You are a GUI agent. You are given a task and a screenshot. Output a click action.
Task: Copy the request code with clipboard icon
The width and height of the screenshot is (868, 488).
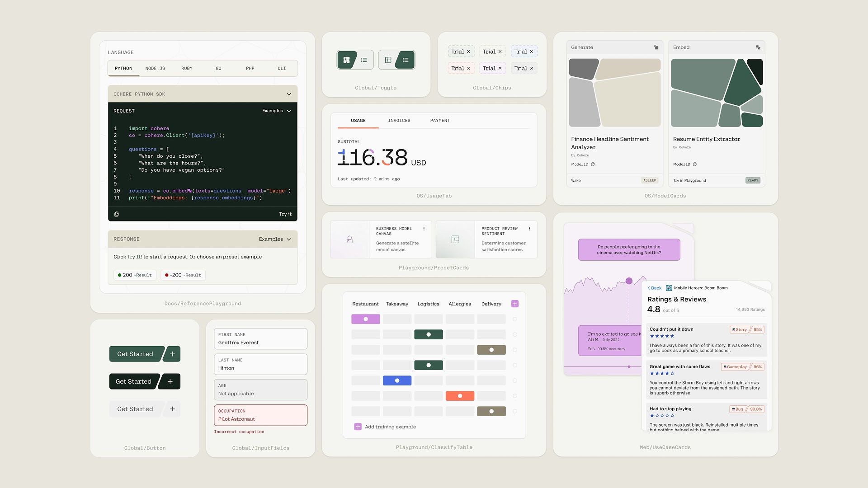pyautogui.click(x=117, y=214)
